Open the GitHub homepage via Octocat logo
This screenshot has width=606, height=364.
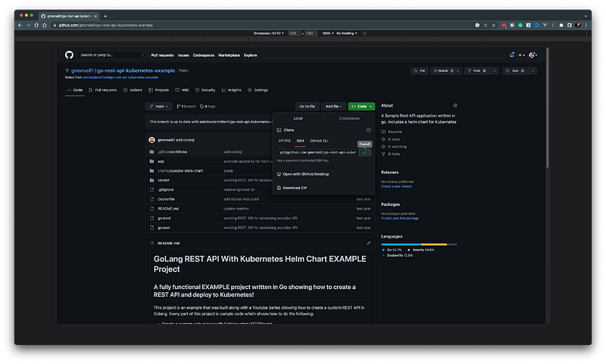click(x=69, y=54)
